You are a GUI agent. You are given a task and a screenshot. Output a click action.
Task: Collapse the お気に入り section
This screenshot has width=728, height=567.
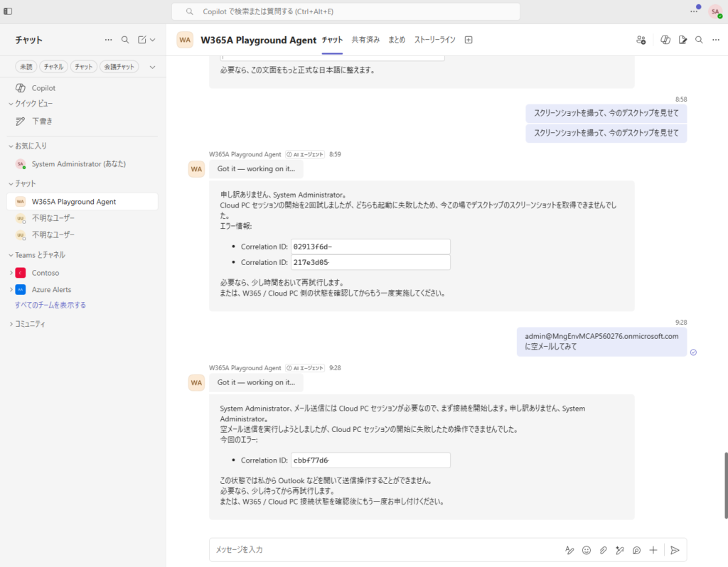(x=11, y=146)
